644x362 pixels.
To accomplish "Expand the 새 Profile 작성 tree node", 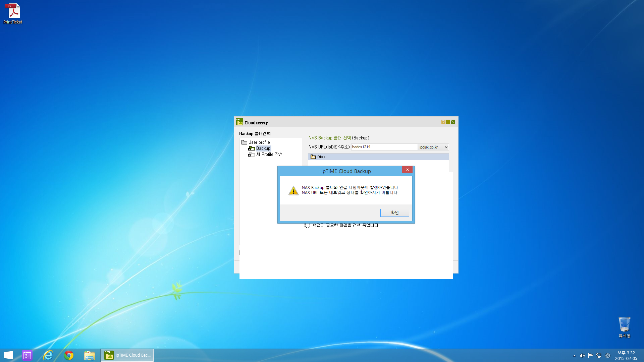I will click(249, 155).
